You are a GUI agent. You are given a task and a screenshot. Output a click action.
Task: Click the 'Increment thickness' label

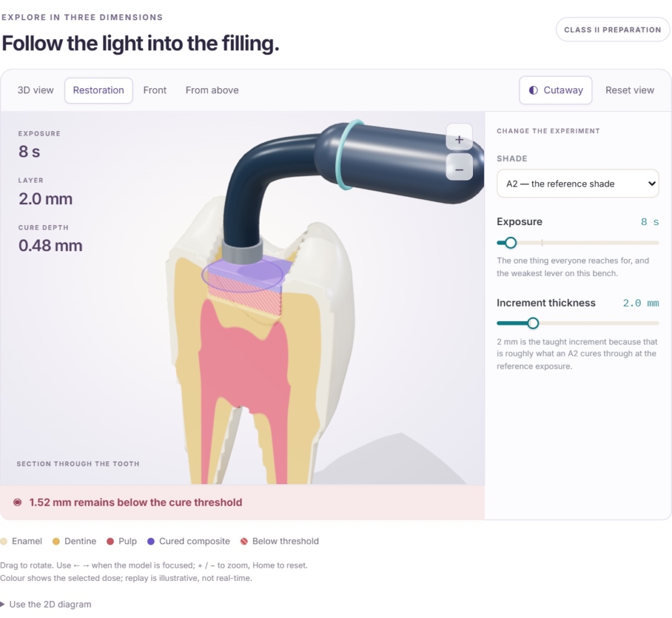(x=546, y=303)
